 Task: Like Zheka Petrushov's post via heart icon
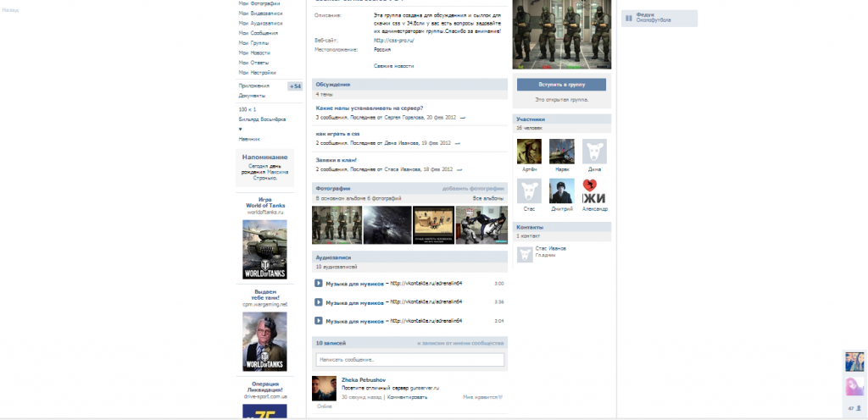tap(500, 396)
